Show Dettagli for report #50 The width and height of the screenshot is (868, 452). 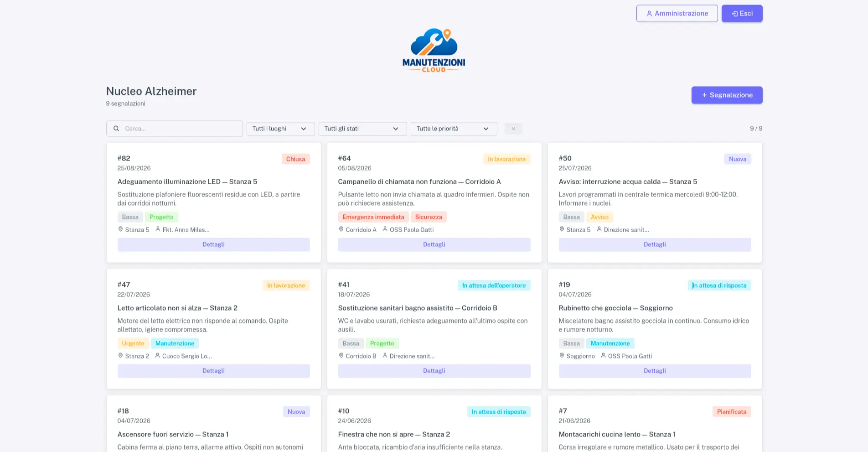[x=655, y=244]
